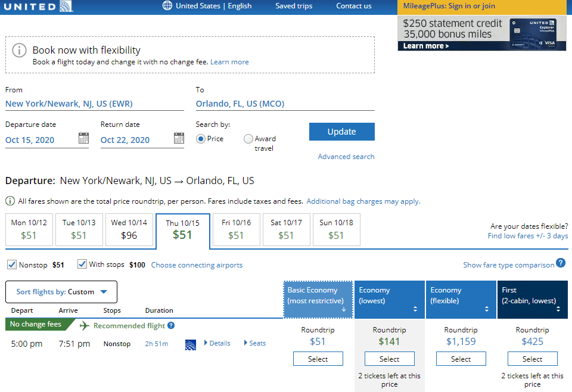Uncheck the Nonstop checkbox
Image resolution: width=572 pixels, height=392 pixels.
click(12, 265)
